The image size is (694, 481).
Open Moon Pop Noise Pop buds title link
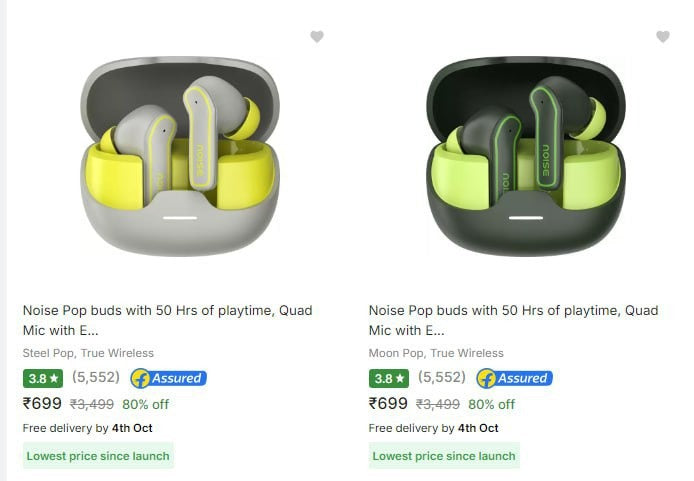[x=513, y=320]
